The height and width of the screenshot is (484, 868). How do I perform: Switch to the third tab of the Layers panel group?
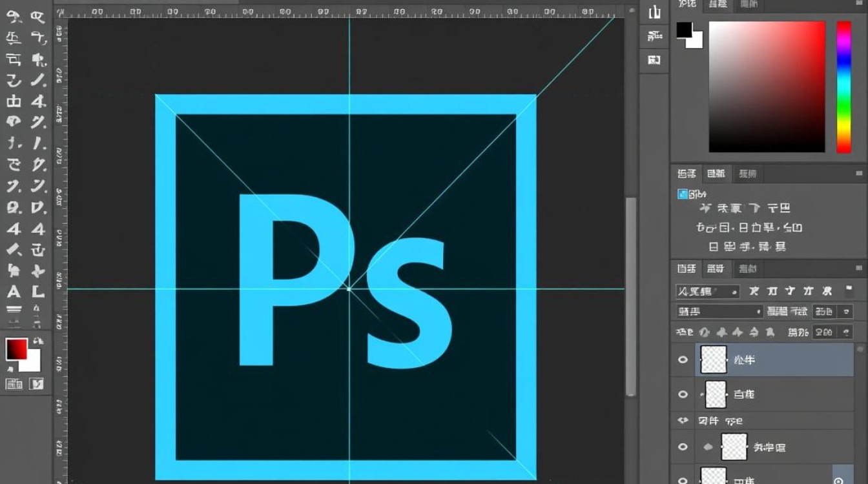pos(748,269)
